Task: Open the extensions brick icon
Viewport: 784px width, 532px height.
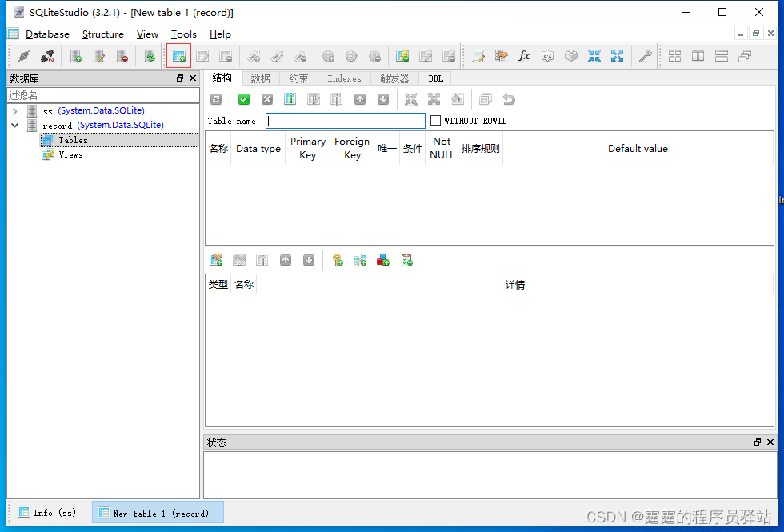Action: 571,56
